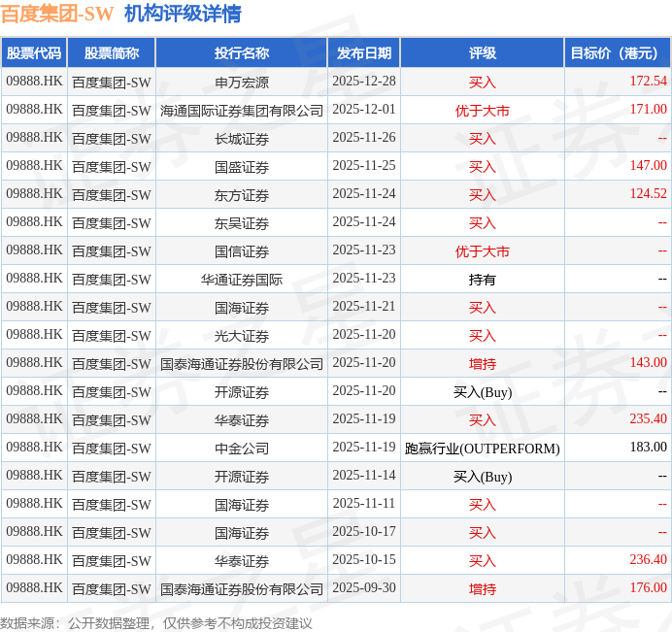Viewport: 672px width, 632px height.
Task: Click the date 2025-10-15
Action: click(364, 559)
